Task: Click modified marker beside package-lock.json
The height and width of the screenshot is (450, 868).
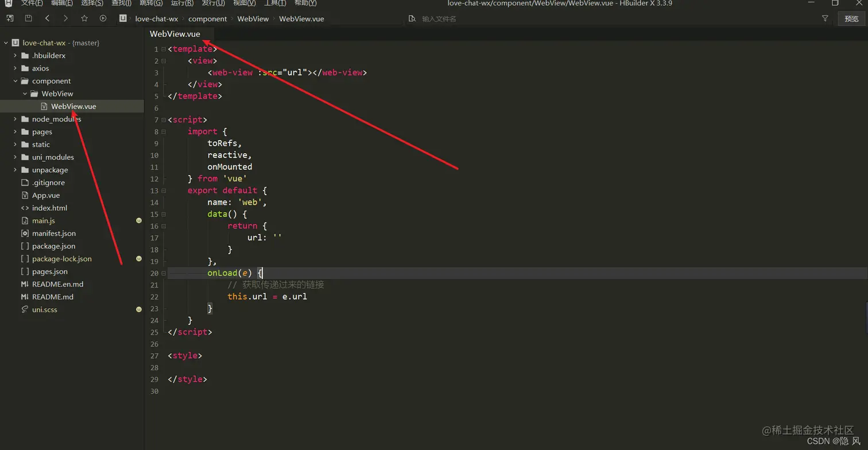Action: pyautogui.click(x=139, y=259)
